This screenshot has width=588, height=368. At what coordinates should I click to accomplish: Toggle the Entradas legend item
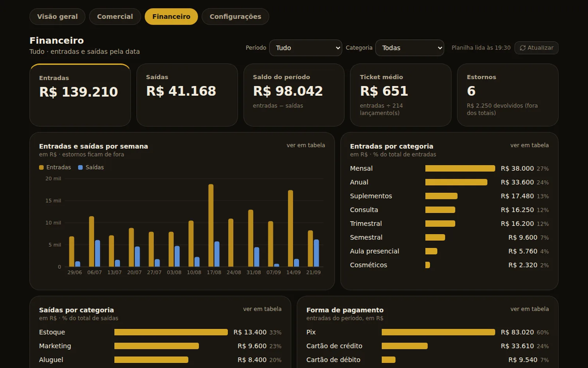tap(55, 167)
